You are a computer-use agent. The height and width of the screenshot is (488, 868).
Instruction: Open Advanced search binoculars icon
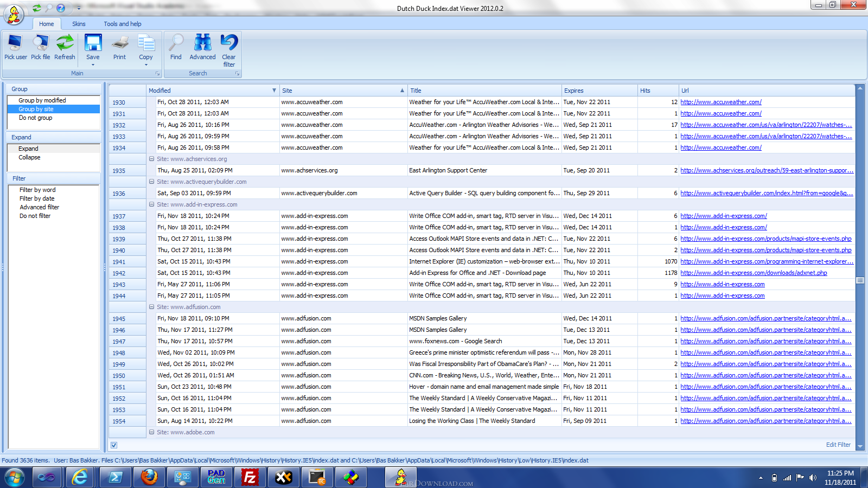pos(202,43)
